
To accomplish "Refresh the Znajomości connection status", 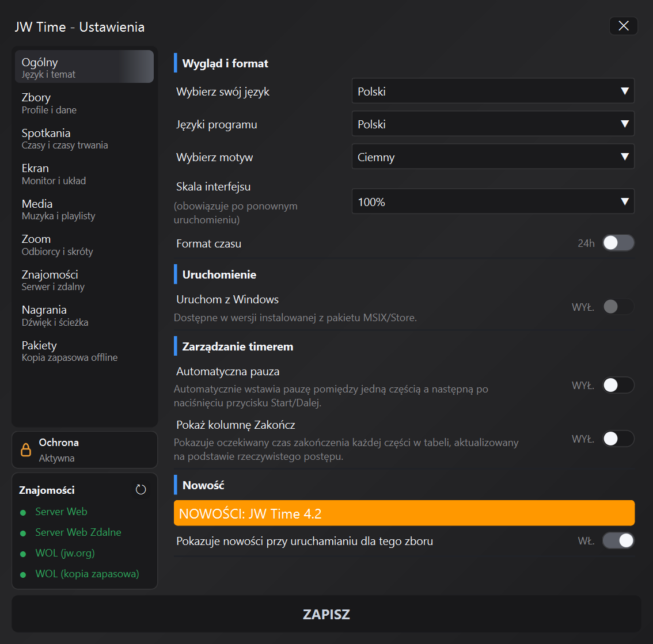I will coord(141,490).
